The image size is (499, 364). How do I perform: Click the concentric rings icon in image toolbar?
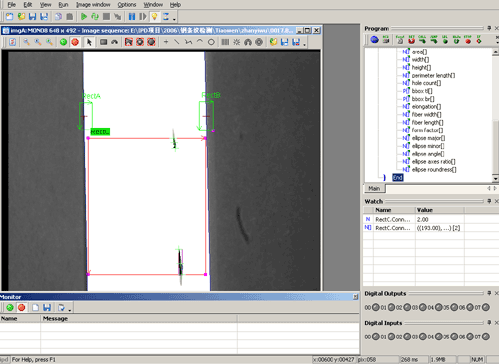click(x=259, y=42)
